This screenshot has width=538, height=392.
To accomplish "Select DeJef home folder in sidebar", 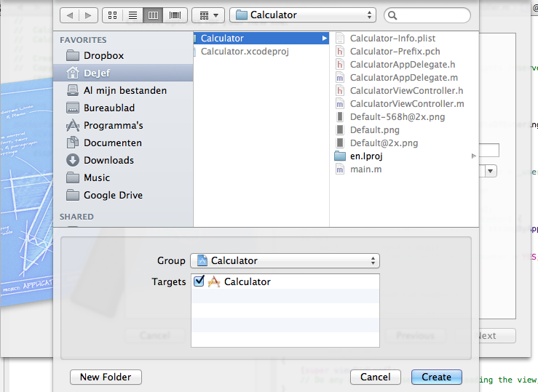I will [x=123, y=73].
